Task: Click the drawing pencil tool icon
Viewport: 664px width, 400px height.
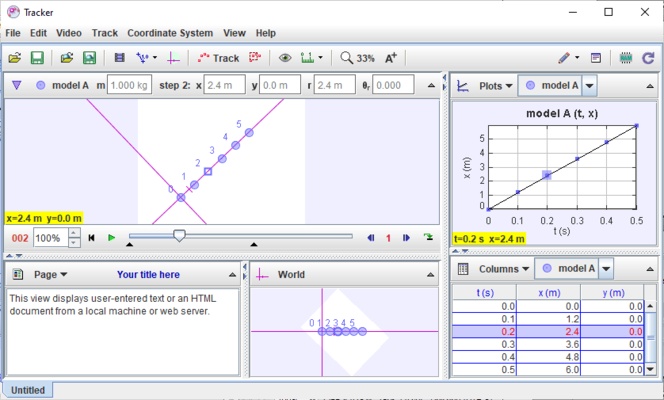Action: coord(566,58)
